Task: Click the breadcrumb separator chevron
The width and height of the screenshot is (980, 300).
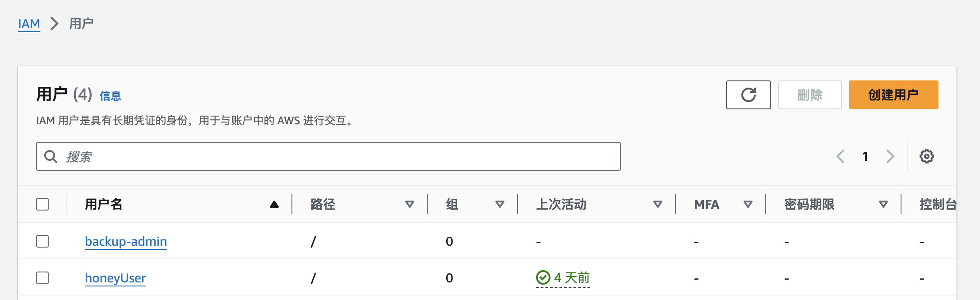Action: coord(55,23)
